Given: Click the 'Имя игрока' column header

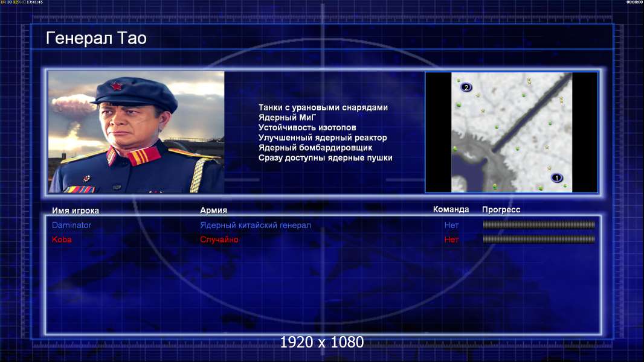Looking at the screenshot, I should pos(76,211).
